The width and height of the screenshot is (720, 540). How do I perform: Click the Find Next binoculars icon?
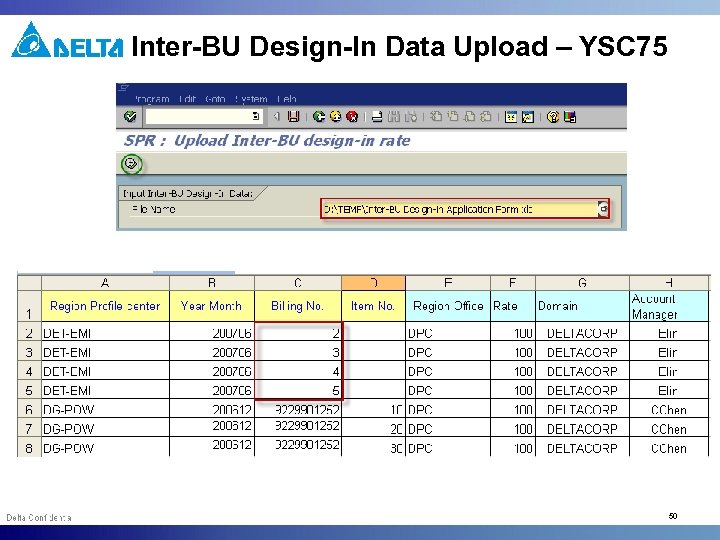click(x=411, y=117)
